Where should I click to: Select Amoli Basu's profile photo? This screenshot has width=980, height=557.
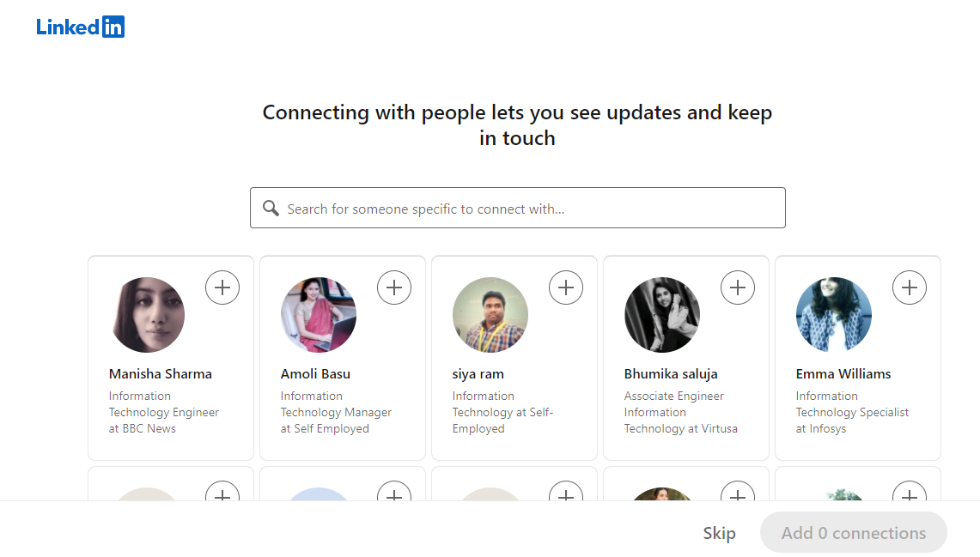pos(319,315)
